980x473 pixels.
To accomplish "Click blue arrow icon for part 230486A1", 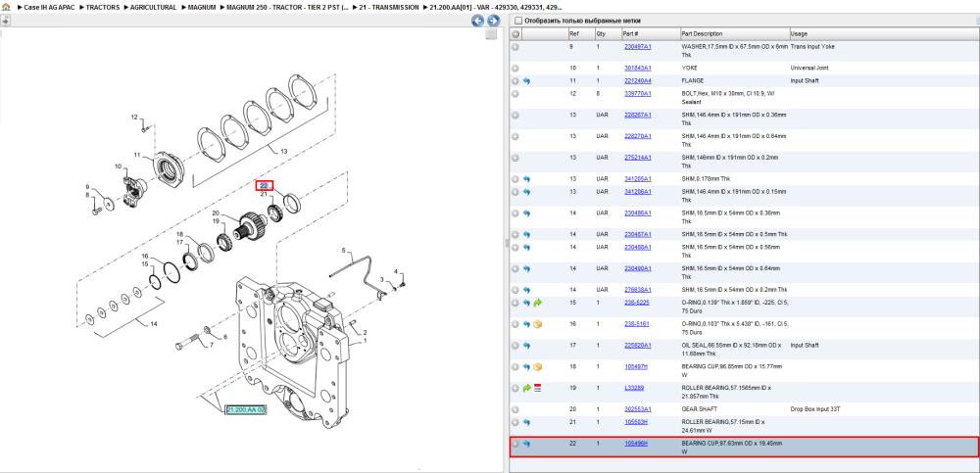I will click(526, 213).
